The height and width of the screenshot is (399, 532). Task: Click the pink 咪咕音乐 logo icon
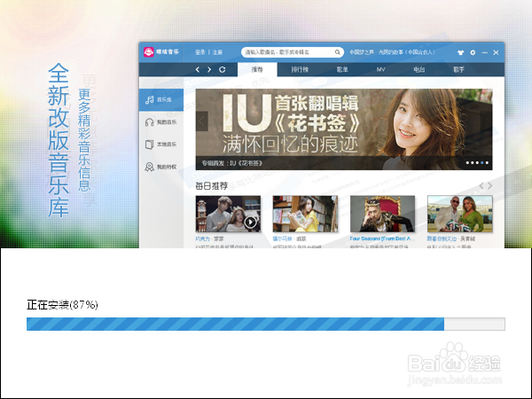click(149, 52)
